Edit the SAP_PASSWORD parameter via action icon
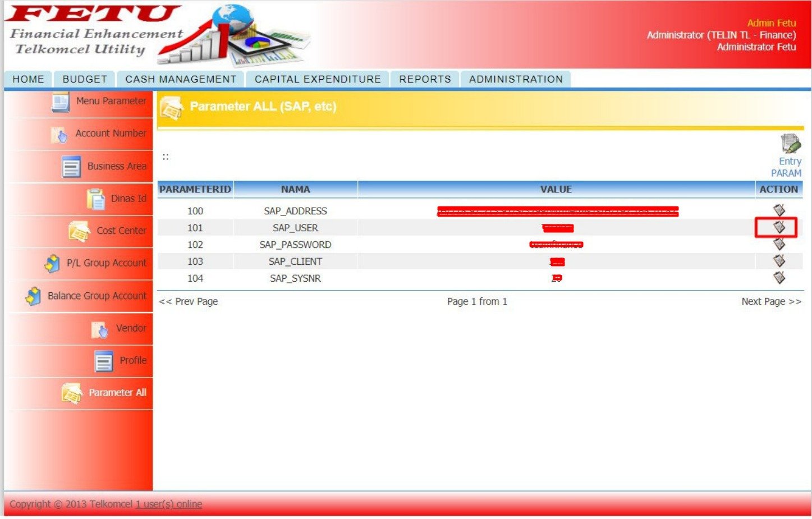The height and width of the screenshot is (519, 812). pos(779,244)
